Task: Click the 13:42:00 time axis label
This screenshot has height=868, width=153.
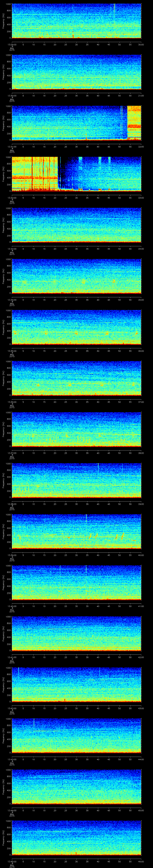Action: click(x=12, y=708)
